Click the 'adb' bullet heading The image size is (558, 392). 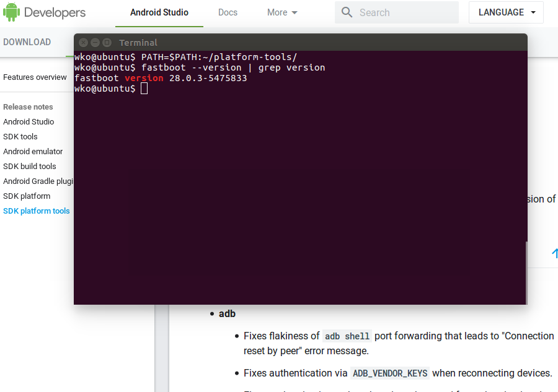pos(227,314)
